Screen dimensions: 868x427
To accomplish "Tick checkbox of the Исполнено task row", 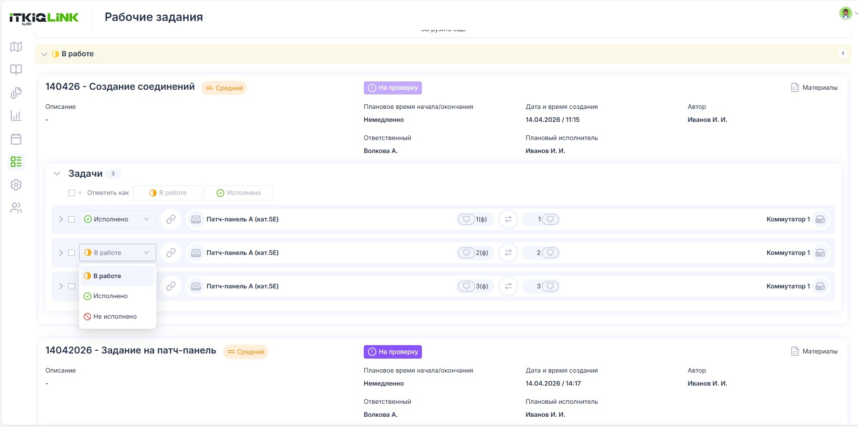I will point(72,219).
